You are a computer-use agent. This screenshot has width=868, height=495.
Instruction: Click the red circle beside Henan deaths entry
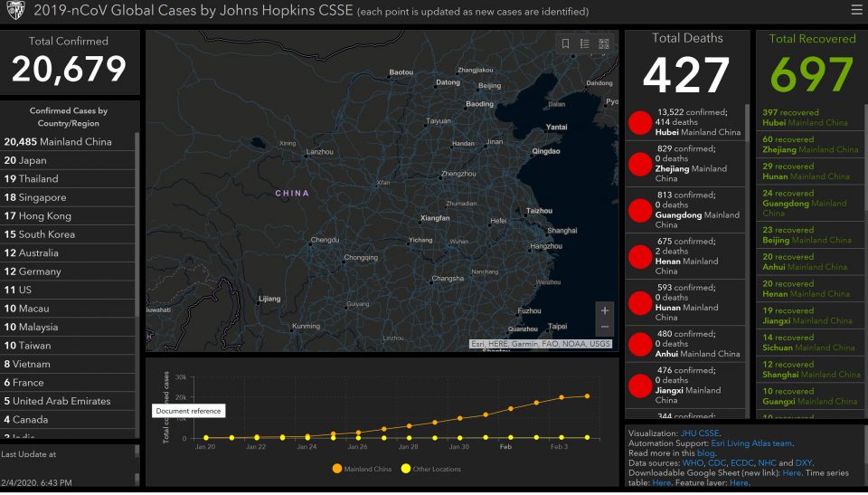(641, 256)
